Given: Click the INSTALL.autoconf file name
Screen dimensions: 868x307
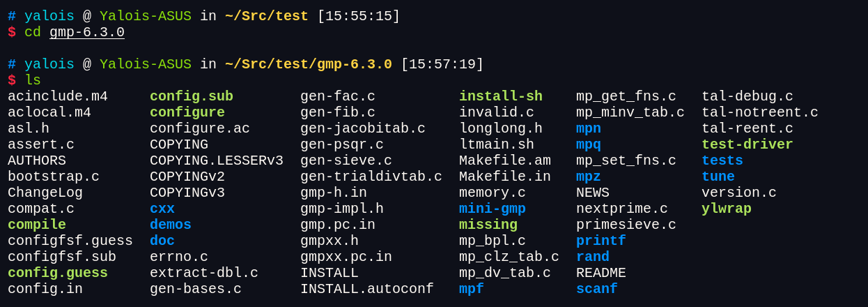Looking at the screenshot, I should (x=366, y=289).
